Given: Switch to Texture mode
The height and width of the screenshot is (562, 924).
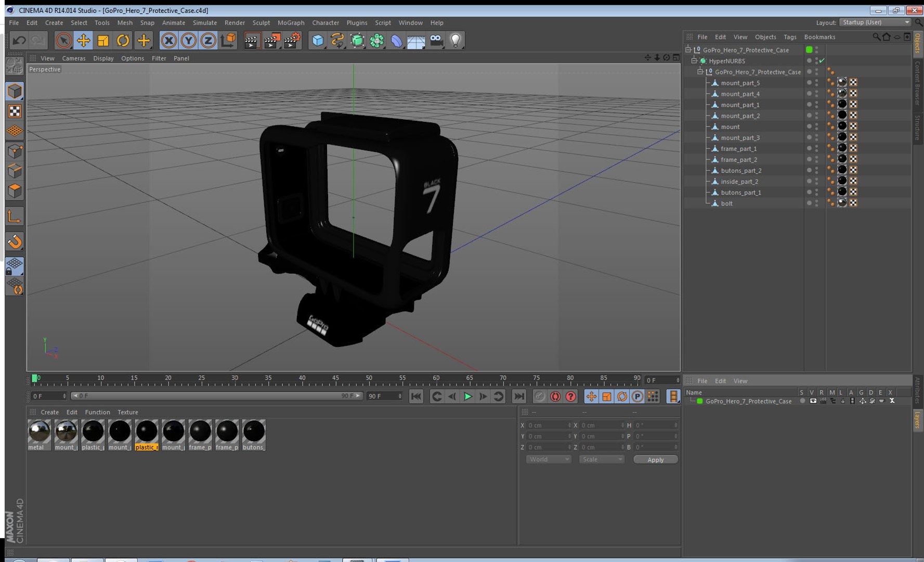Looking at the screenshot, I should click(15, 111).
